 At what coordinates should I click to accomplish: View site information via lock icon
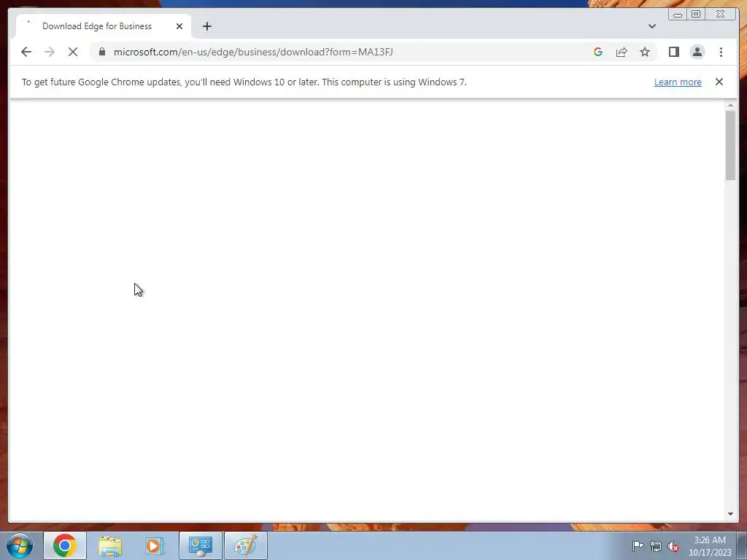point(102,52)
